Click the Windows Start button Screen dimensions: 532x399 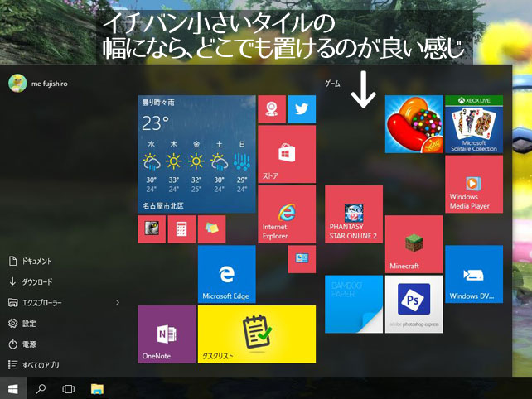click(13, 389)
